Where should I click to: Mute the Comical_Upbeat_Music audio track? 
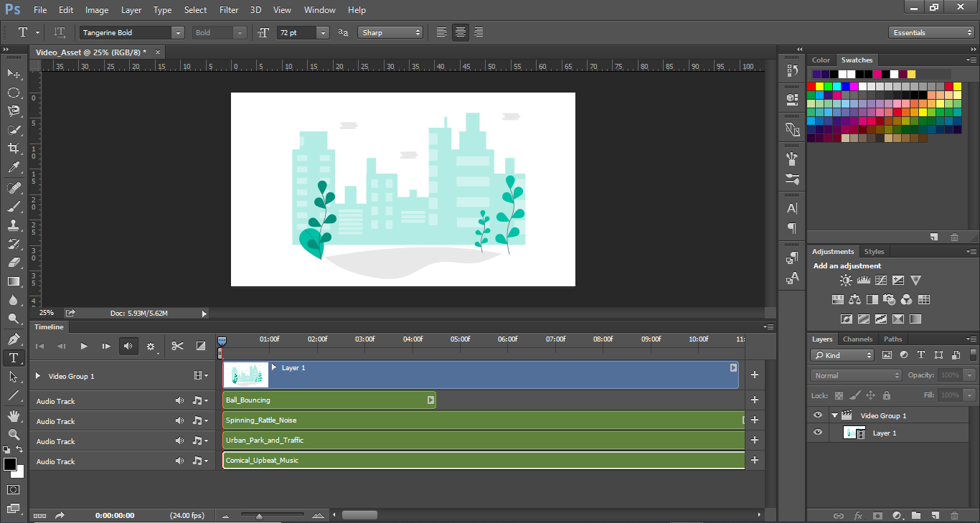pyautogui.click(x=179, y=461)
